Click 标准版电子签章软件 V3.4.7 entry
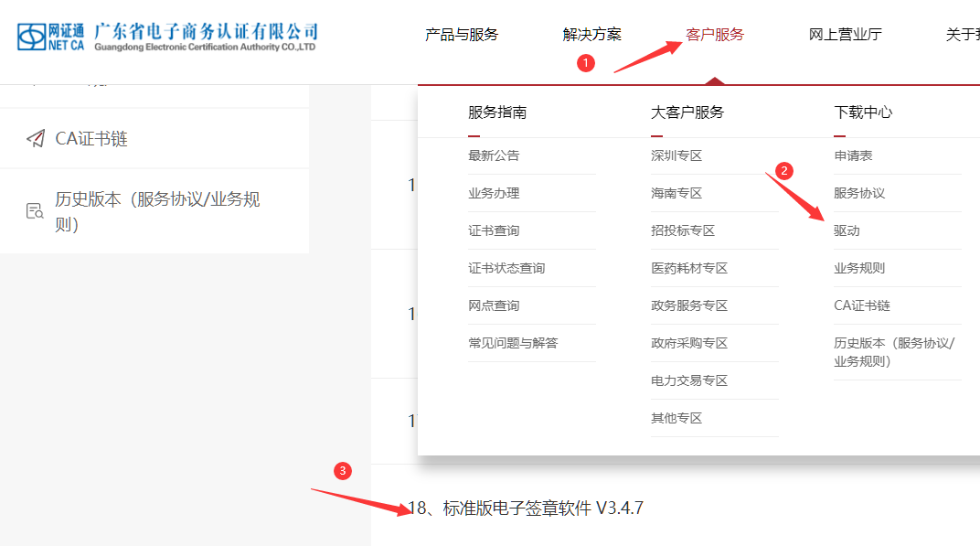The width and height of the screenshot is (980, 546). 526,508
